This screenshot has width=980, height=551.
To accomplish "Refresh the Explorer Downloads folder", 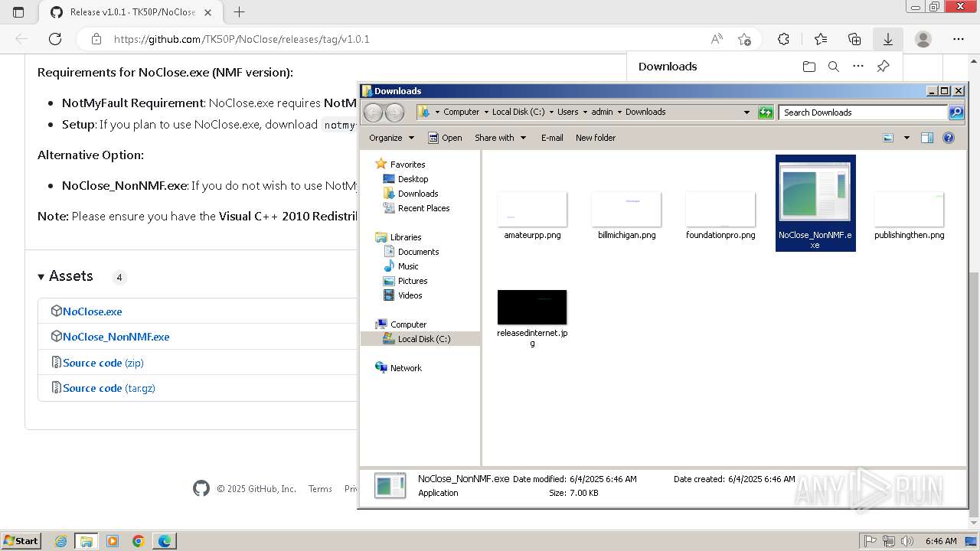I will [766, 112].
